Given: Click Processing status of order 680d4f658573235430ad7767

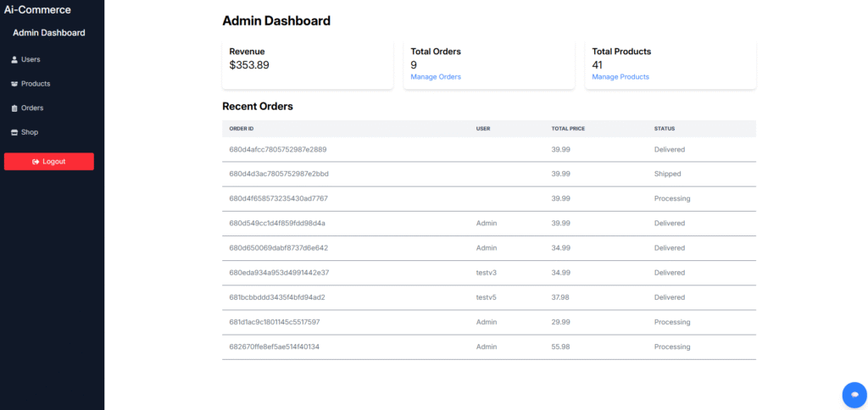Looking at the screenshot, I should [x=672, y=198].
